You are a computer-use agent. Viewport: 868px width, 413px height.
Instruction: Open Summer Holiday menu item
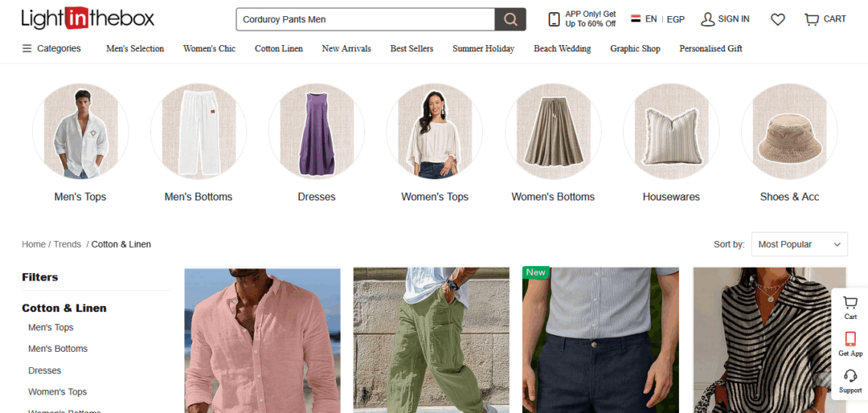click(x=483, y=49)
